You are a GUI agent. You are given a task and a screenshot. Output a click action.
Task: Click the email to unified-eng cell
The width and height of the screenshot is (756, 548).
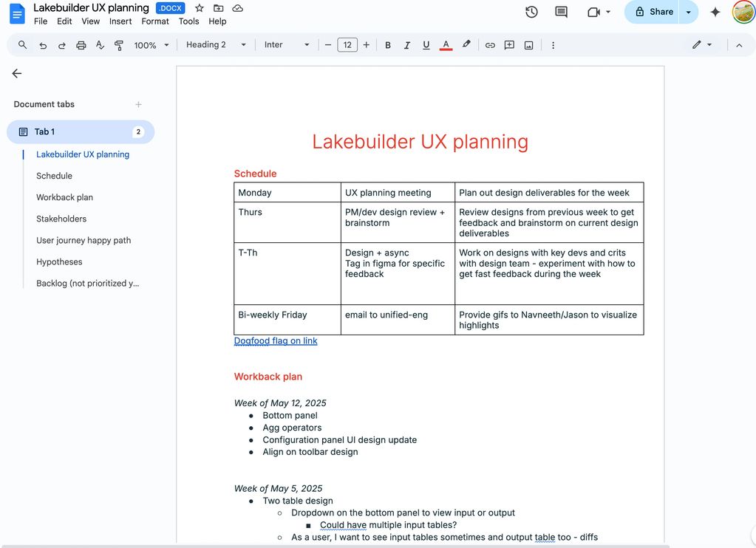398,320
